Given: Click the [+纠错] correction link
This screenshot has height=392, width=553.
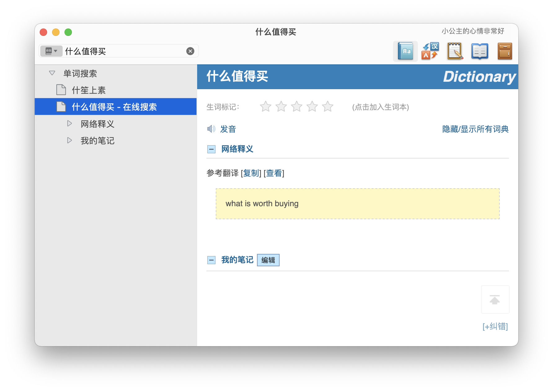Looking at the screenshot, I should point(495,326).
